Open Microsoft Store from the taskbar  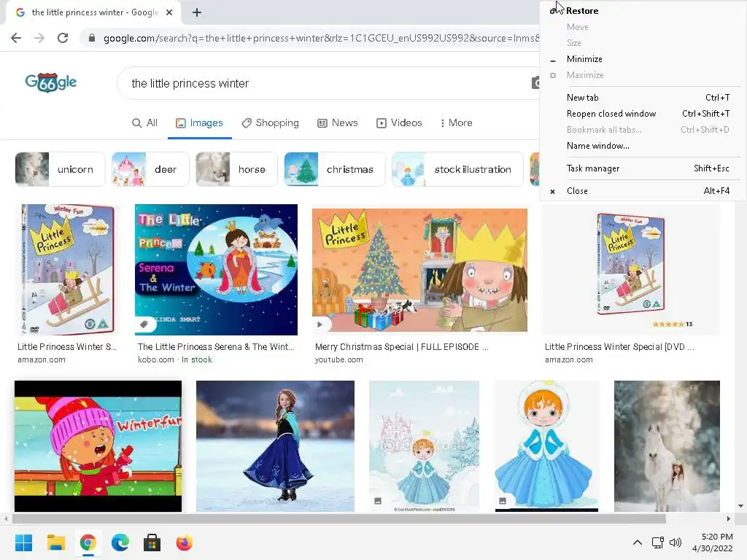(152, 542)
